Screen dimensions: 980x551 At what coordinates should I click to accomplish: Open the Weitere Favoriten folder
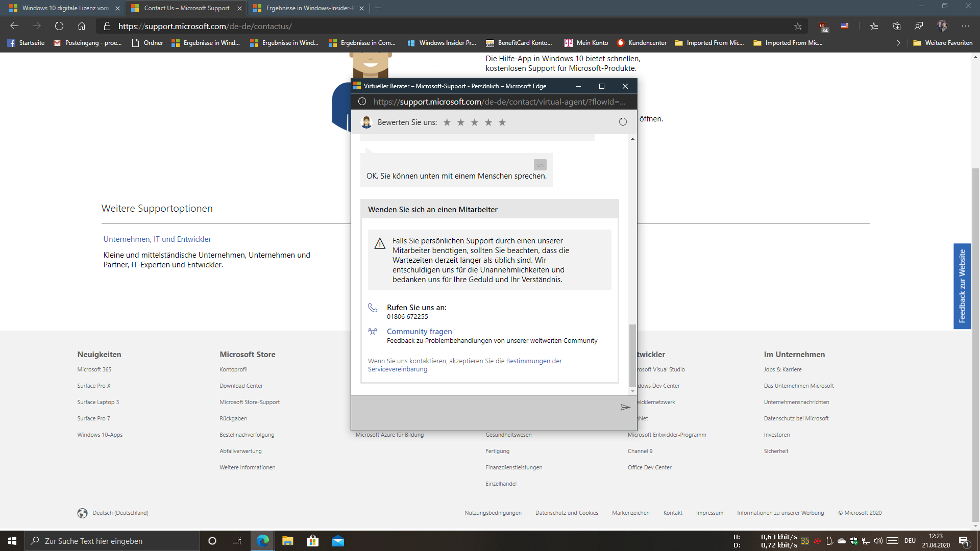(943, 43)
